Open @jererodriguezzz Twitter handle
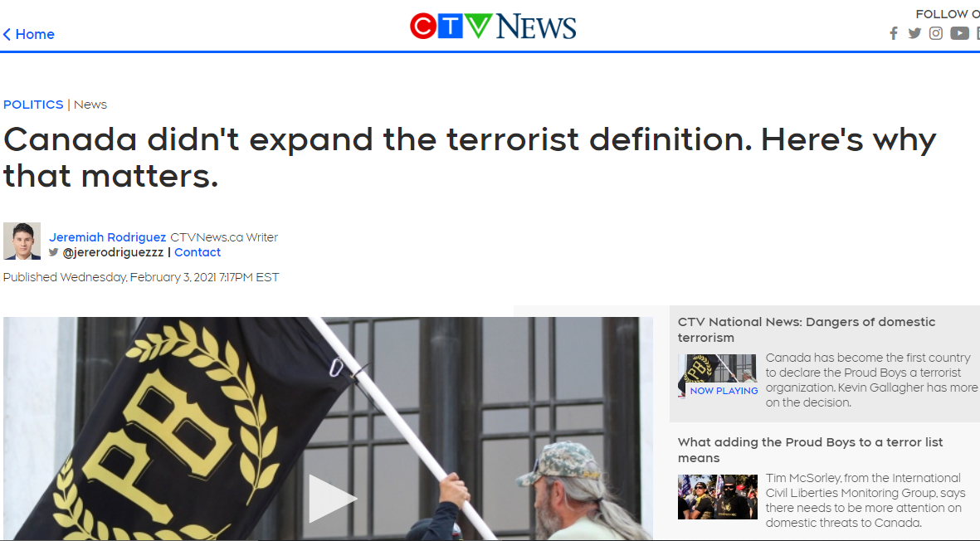 point(113,252)
